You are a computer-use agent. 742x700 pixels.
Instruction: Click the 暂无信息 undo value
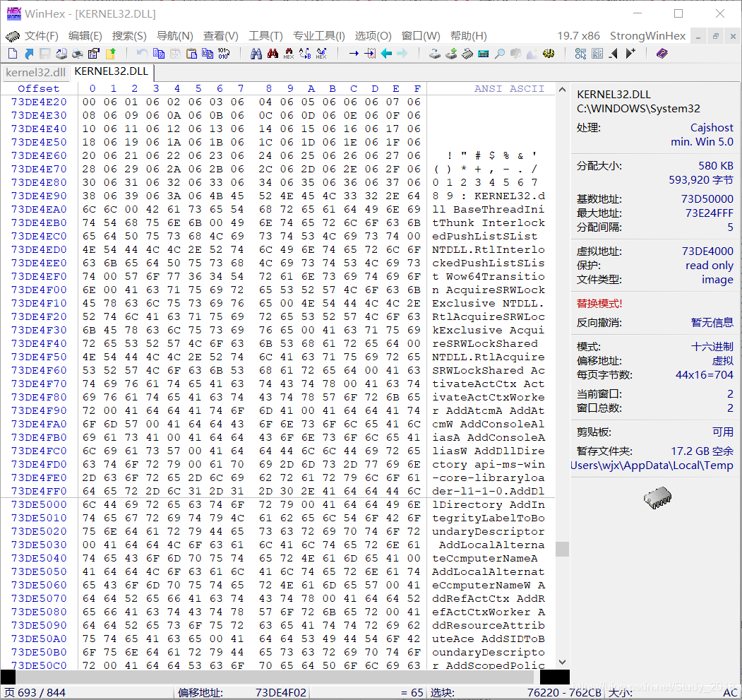[x=712, y=323]
